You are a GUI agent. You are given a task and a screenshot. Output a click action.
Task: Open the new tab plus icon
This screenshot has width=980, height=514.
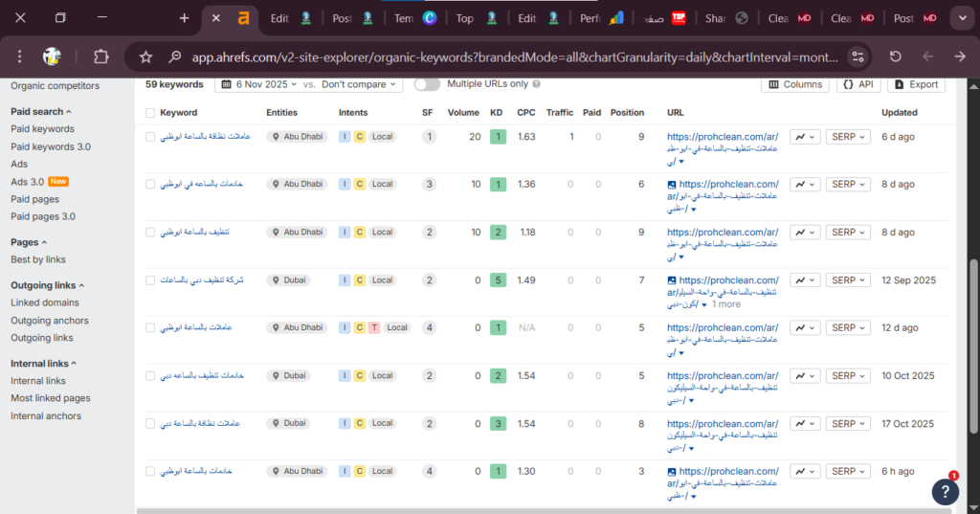tap(185, 18)
